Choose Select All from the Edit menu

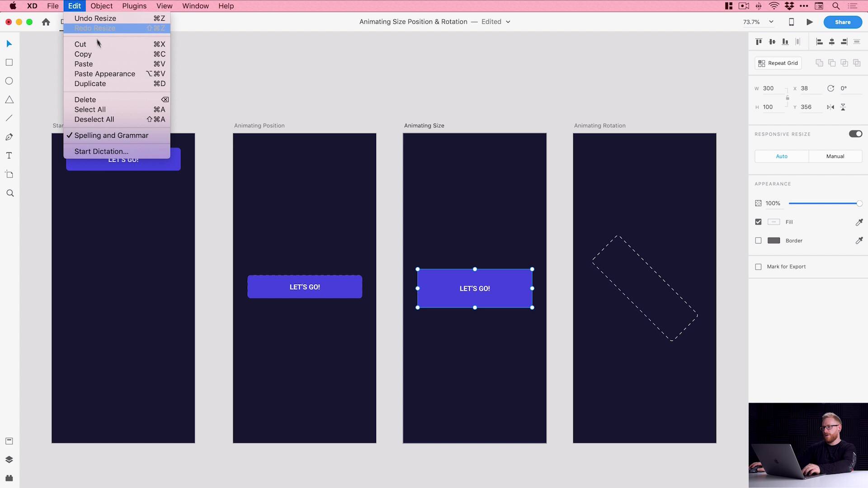tap(90, 109)
